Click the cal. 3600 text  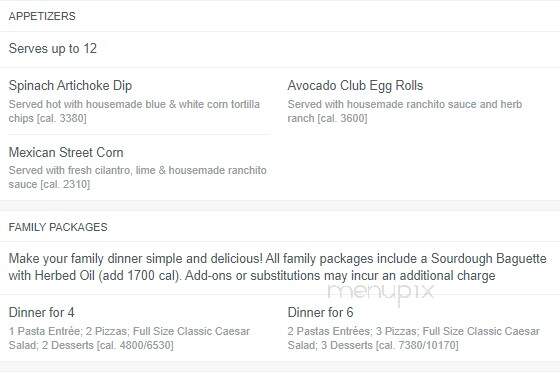(x=342, y=118)
